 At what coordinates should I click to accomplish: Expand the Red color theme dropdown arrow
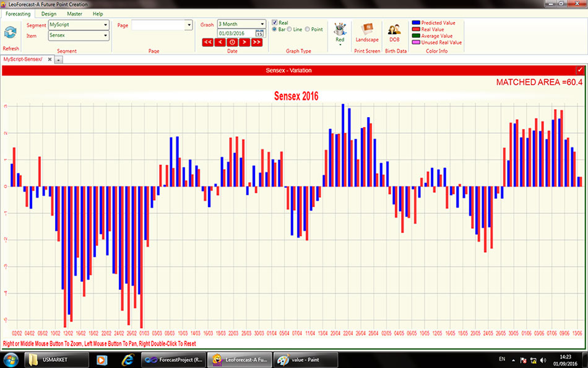[340, 45]
